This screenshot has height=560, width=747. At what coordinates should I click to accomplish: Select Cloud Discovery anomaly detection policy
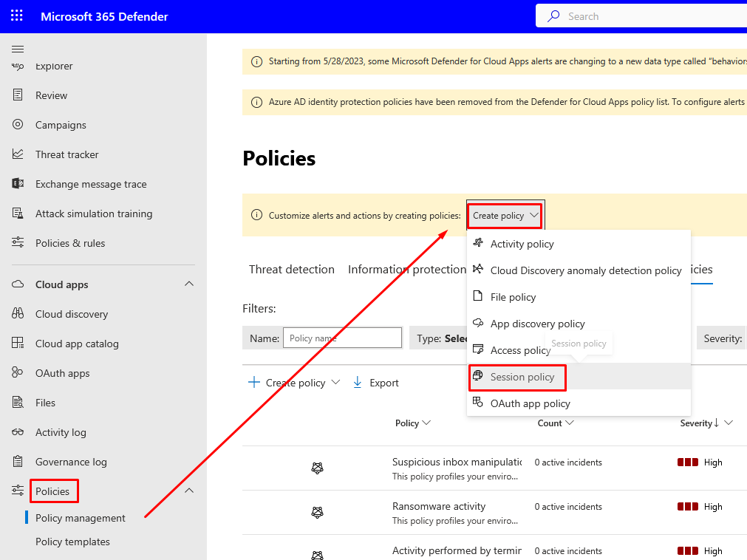(x=579, y=270)
